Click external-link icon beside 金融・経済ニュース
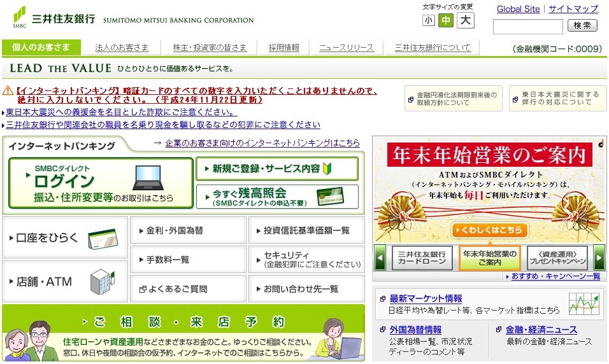609x364 pixels. point(499,330)
